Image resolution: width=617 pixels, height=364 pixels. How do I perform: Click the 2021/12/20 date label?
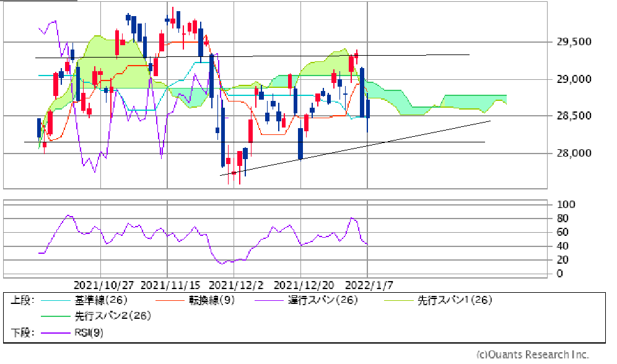point(304,285)
